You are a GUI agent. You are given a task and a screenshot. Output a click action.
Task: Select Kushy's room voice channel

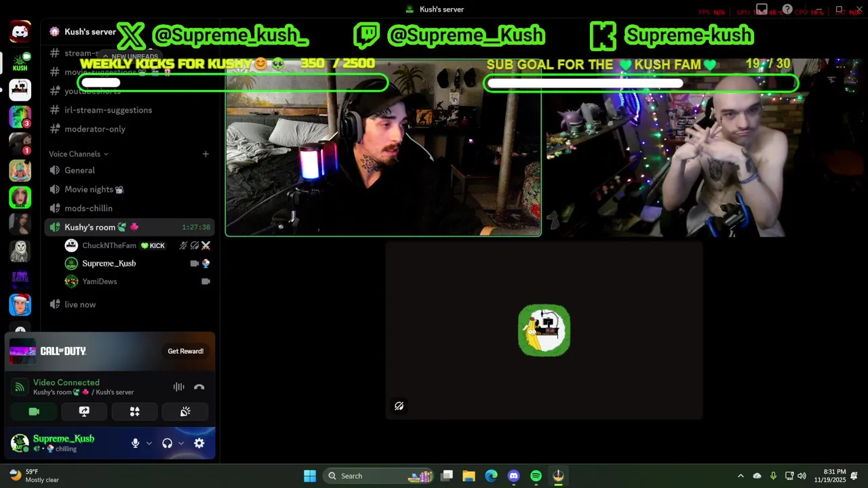(131, 227)
